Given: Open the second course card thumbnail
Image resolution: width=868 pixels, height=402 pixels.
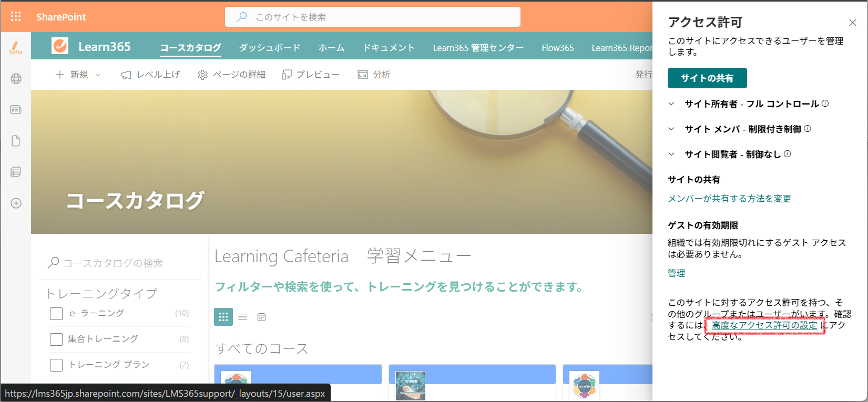Looking at the screenshot, I should 410,385.
